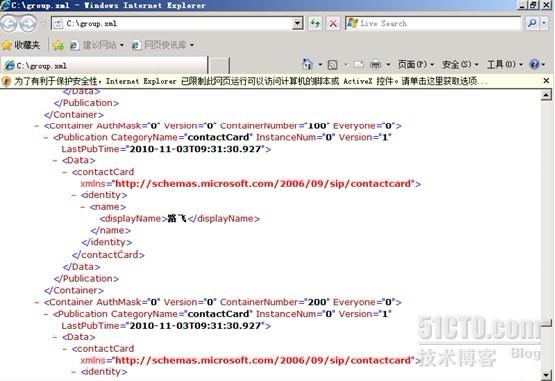Collapse the first contactCard Publication node

[46, 137]
